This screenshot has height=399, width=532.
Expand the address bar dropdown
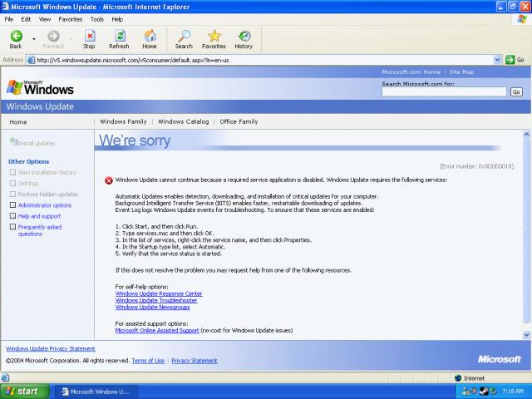(497, 60)
